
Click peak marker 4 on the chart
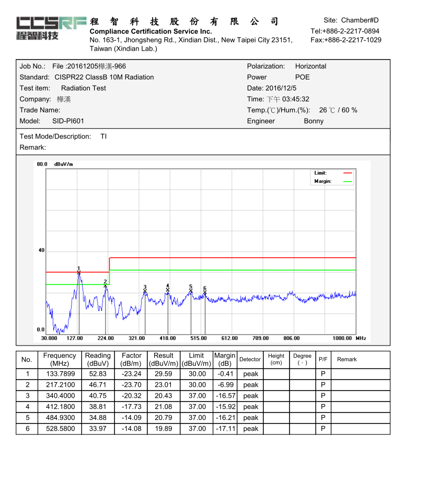(167, 290)
